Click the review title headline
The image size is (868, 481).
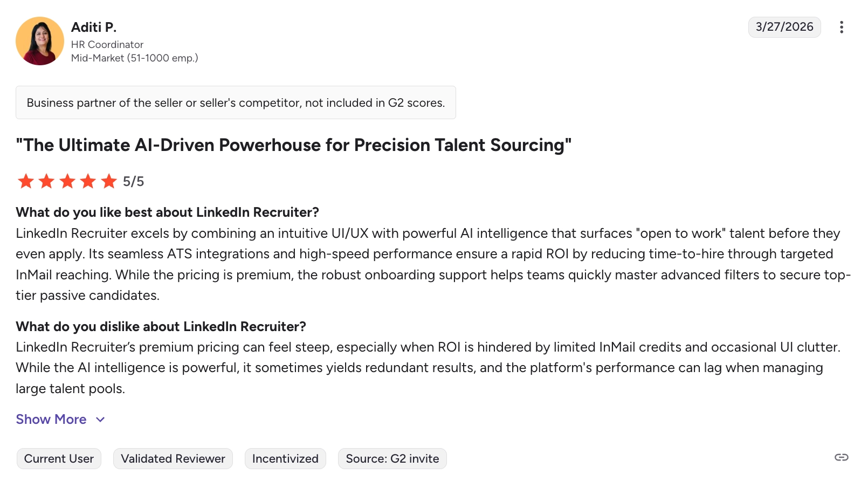pos(294,145)
